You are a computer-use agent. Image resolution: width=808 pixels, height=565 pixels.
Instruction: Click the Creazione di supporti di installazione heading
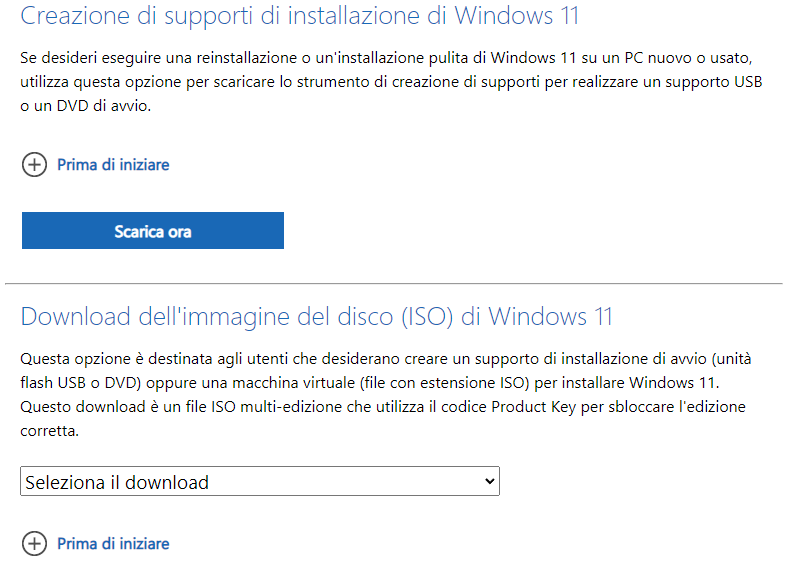tap(299, 17)
